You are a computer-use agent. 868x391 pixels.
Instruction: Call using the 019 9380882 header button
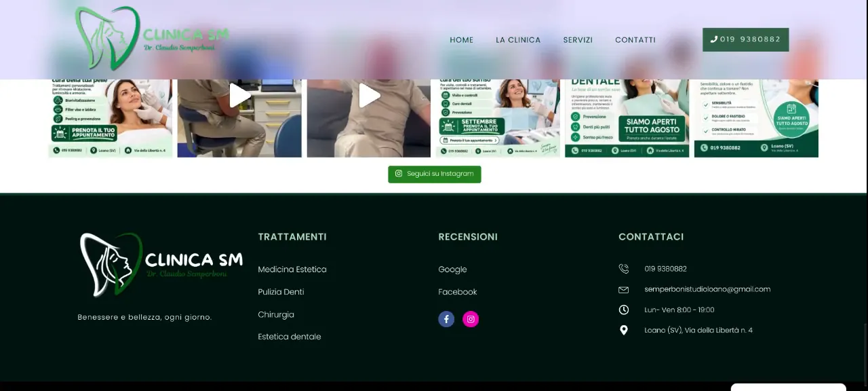(746, 39)
